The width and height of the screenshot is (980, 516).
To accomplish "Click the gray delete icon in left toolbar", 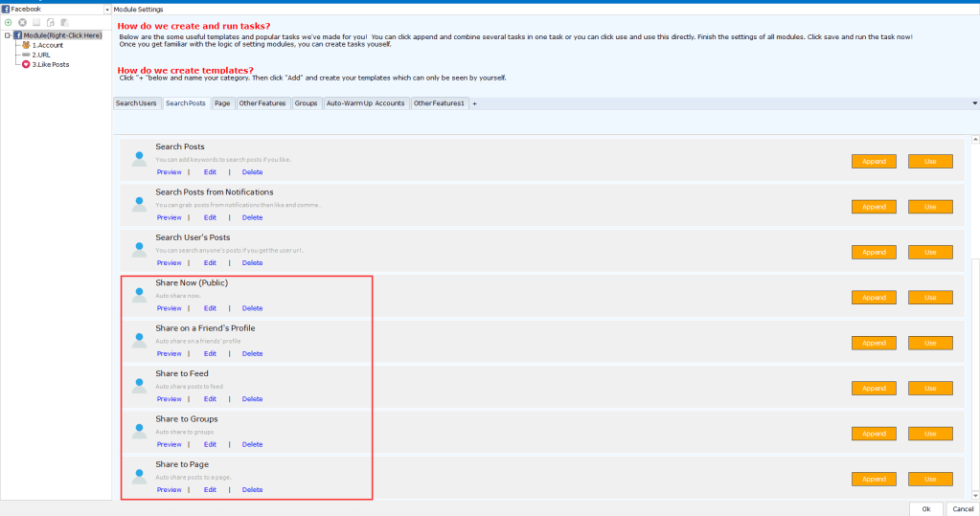I will 22,21.
